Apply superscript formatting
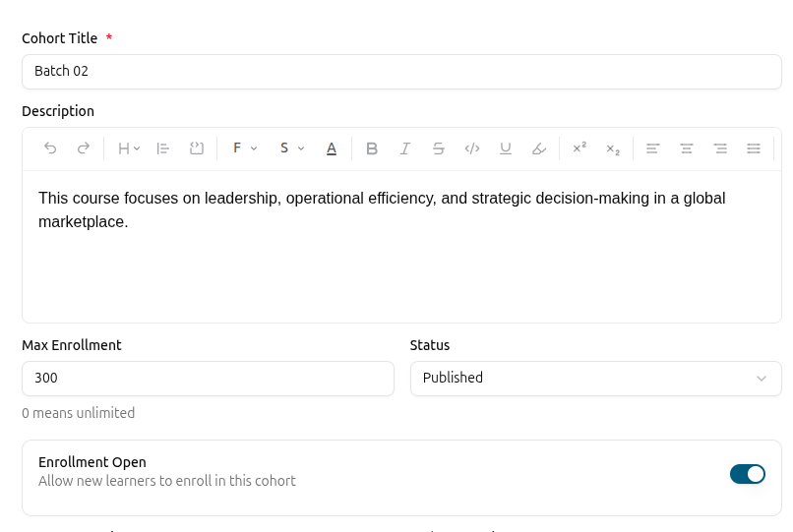The image size is (793, 532). [579, 148]
